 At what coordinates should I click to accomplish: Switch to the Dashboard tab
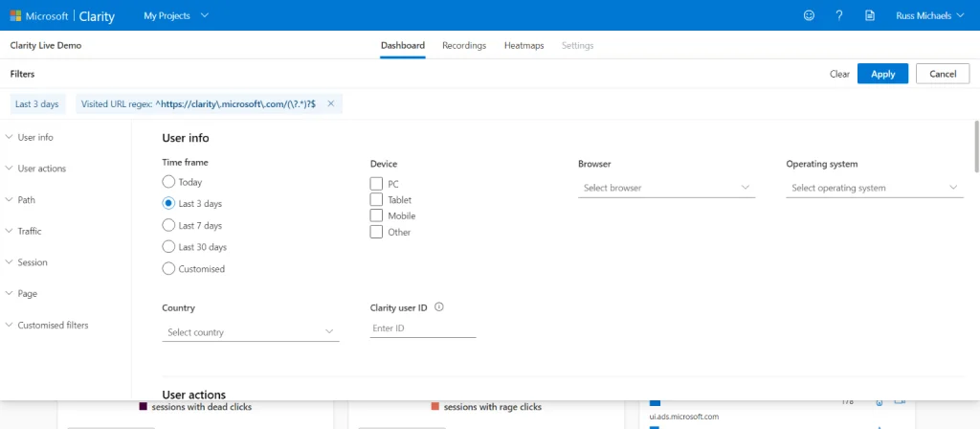pos(403,46)
